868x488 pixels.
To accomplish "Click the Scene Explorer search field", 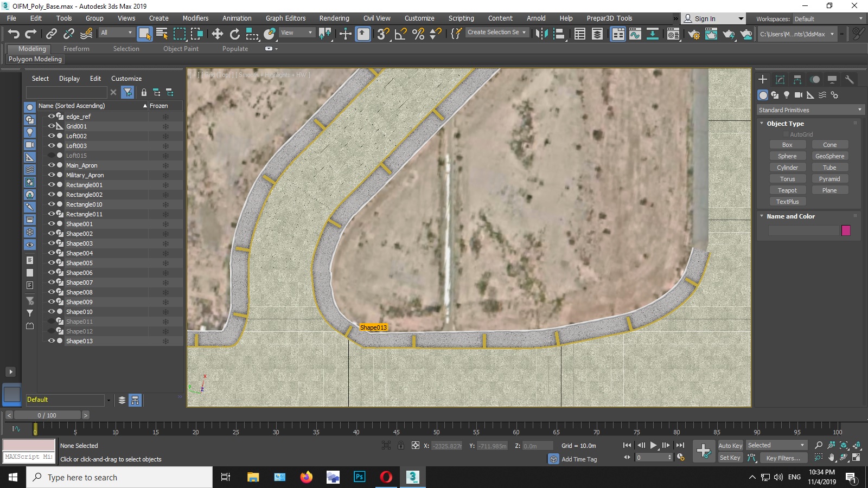I will [x=67, y=92].
